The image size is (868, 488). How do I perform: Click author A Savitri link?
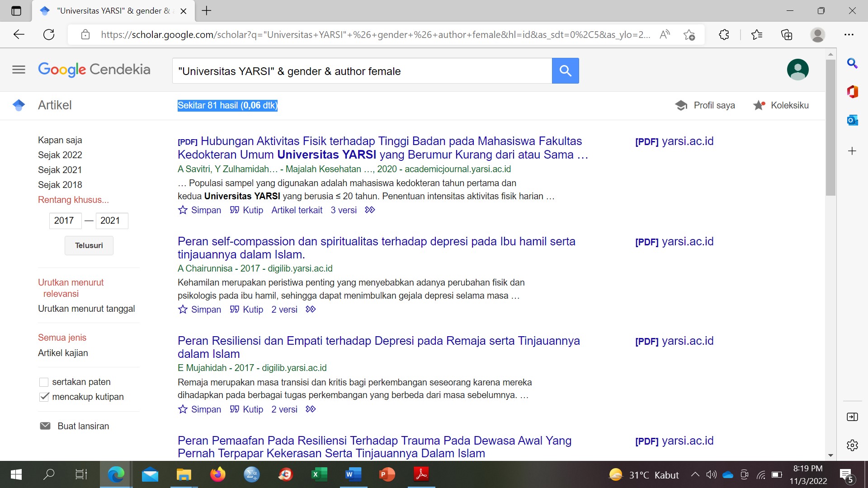coord(194,169)
